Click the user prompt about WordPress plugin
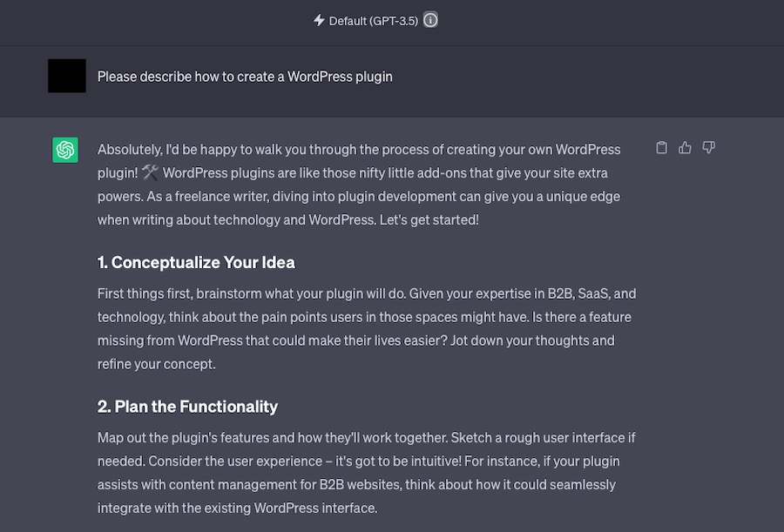 (245, 77)
